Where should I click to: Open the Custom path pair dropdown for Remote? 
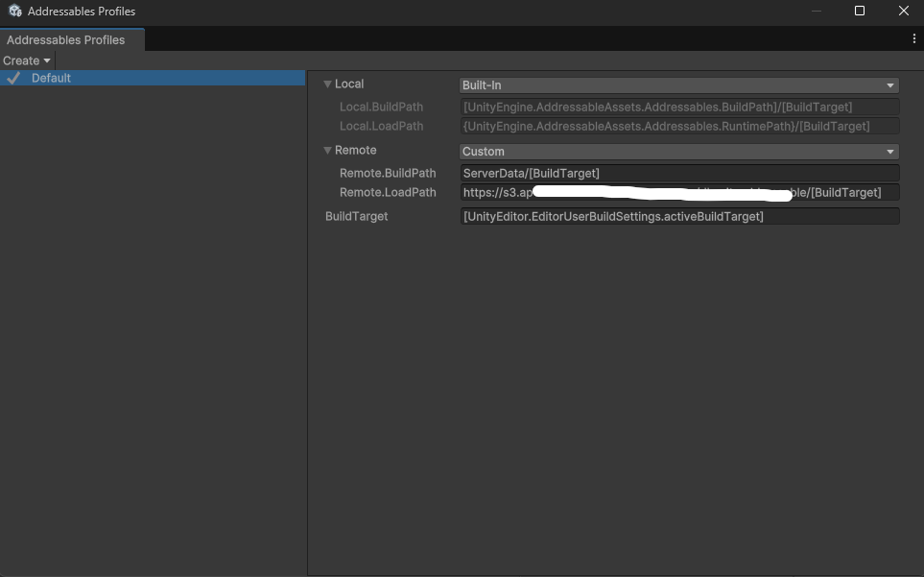[678, 151]
